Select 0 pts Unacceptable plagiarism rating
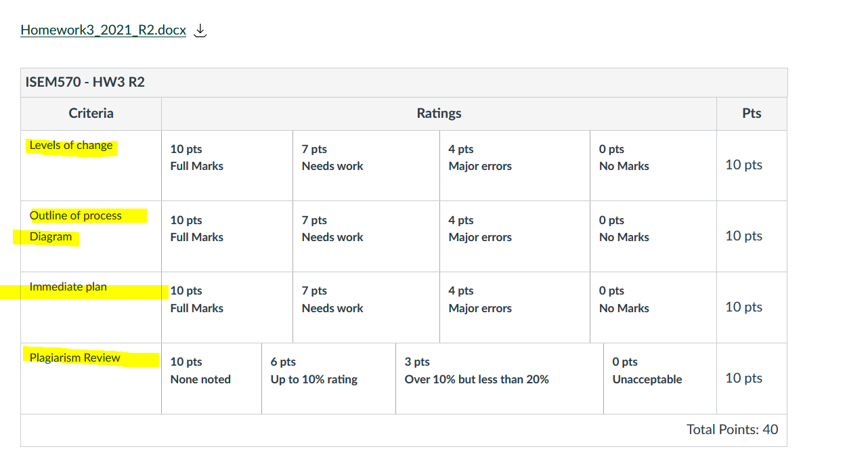 (x=660, y=379)
